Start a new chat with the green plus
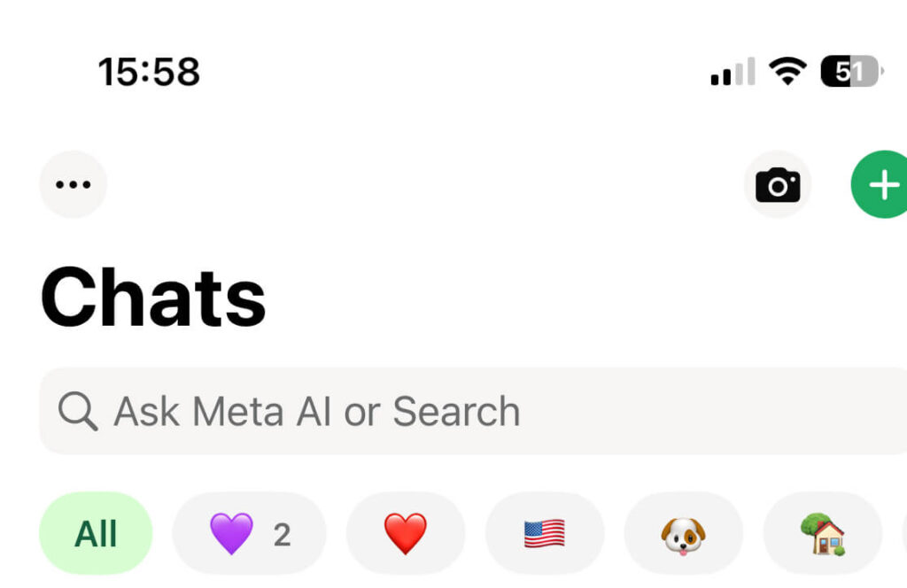Image resolution: width=907 pixels, height=588 pixels. point(880,184)
